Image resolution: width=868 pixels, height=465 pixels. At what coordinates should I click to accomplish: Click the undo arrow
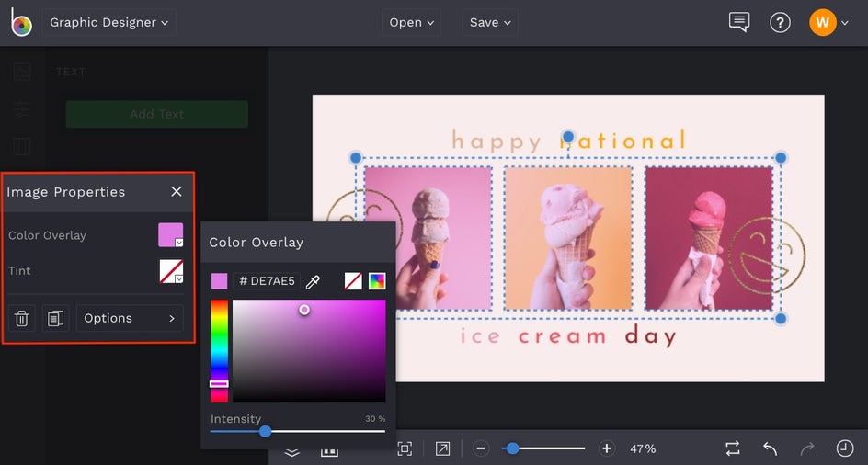770,448
